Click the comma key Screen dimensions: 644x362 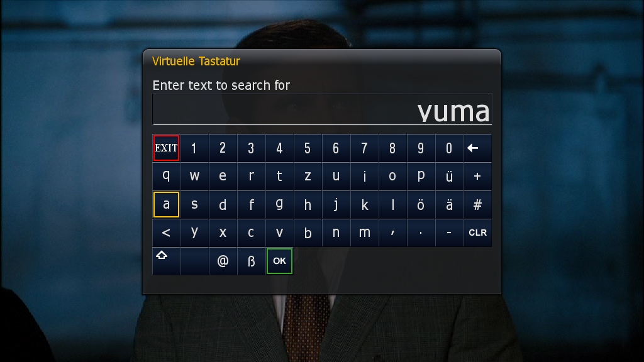[x=392, y=233]
